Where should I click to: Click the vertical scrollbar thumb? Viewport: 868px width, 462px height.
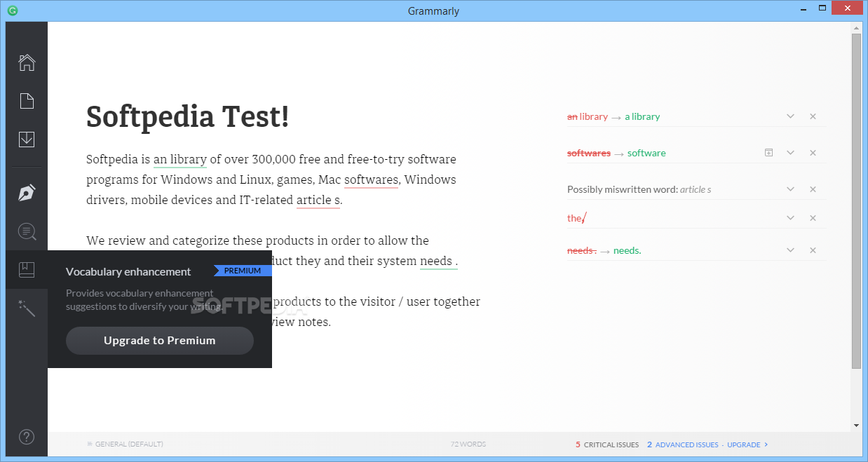856,201
